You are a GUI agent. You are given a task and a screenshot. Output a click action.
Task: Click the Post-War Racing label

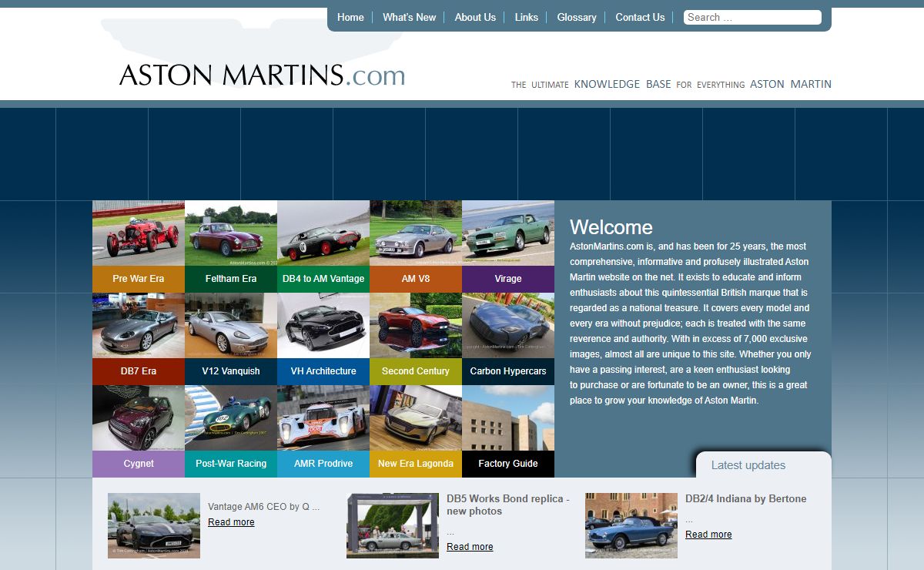click(x=231, y=464)
